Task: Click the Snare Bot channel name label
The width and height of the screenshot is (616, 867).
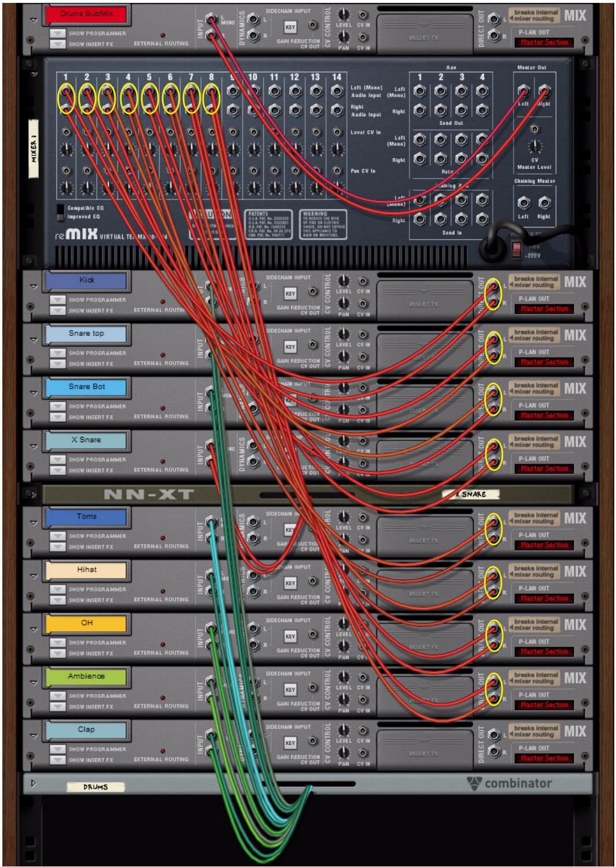Action: coord(87,387)
